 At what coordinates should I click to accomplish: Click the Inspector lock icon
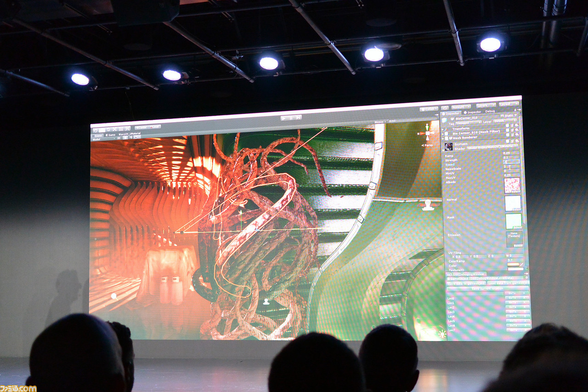click(x=515, y=110)
